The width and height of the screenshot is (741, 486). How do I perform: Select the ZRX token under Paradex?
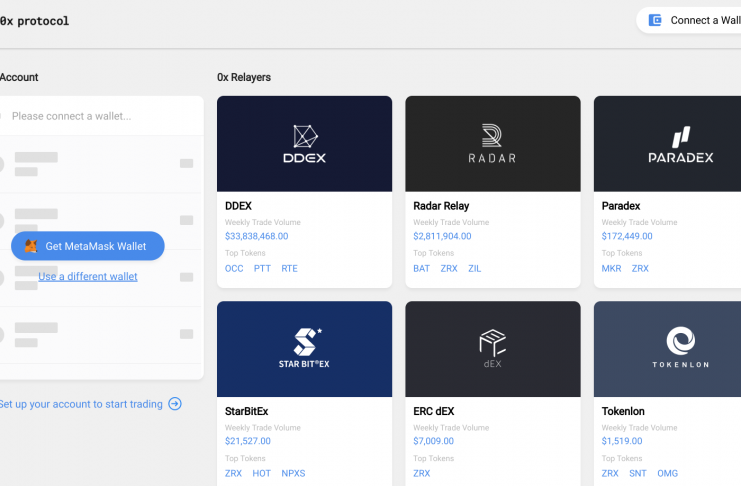(640, 269)
